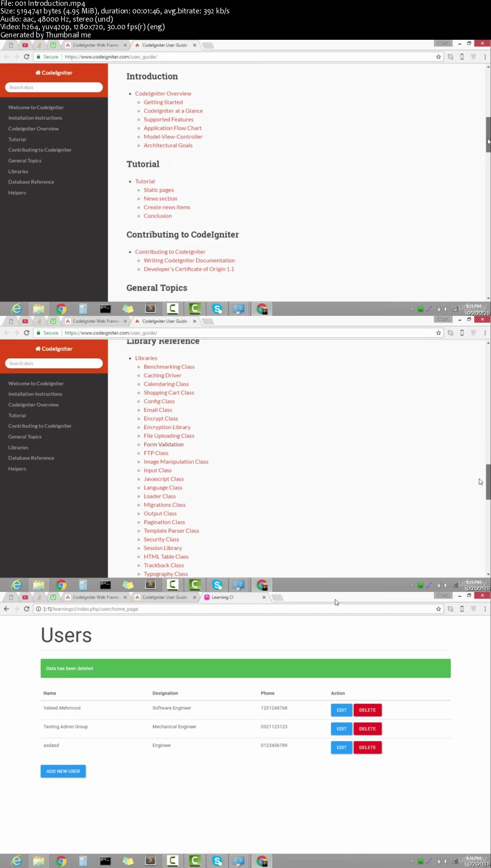Open the Email Class link
The height and width of the screenshot is (868, 491).
pos(158,410)
